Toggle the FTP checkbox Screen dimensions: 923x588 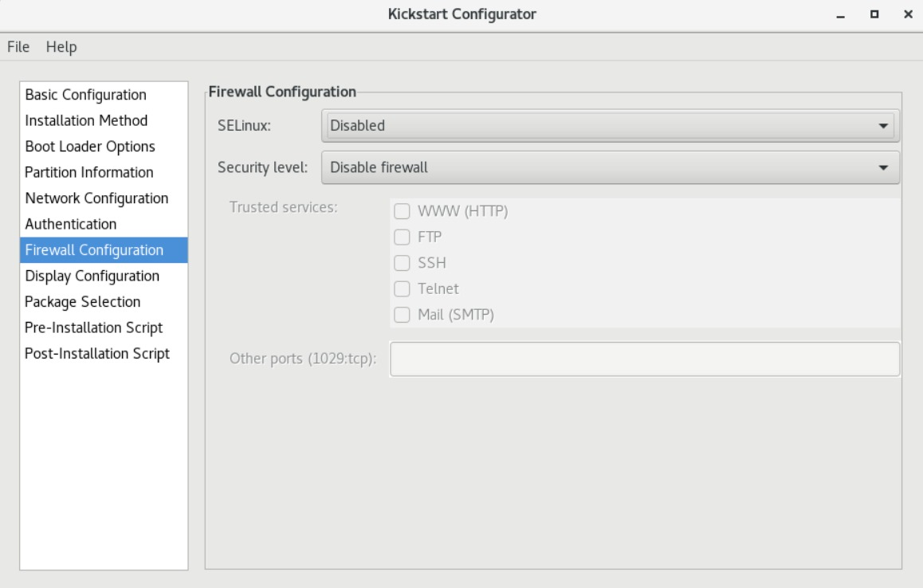click(x=403, y=237)
